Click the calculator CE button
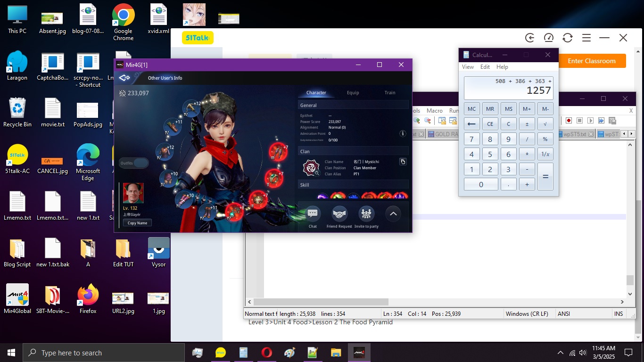 click(x=490, y=124)
